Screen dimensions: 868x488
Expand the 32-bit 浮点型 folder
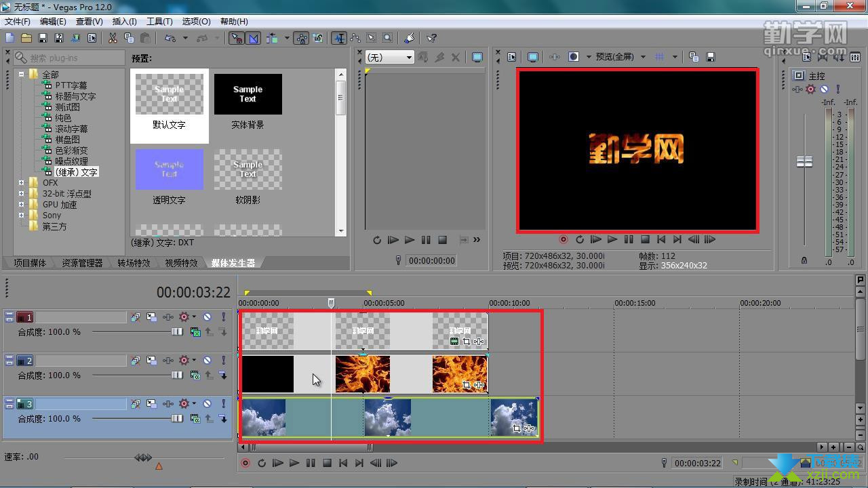click(x=22, y=194)
